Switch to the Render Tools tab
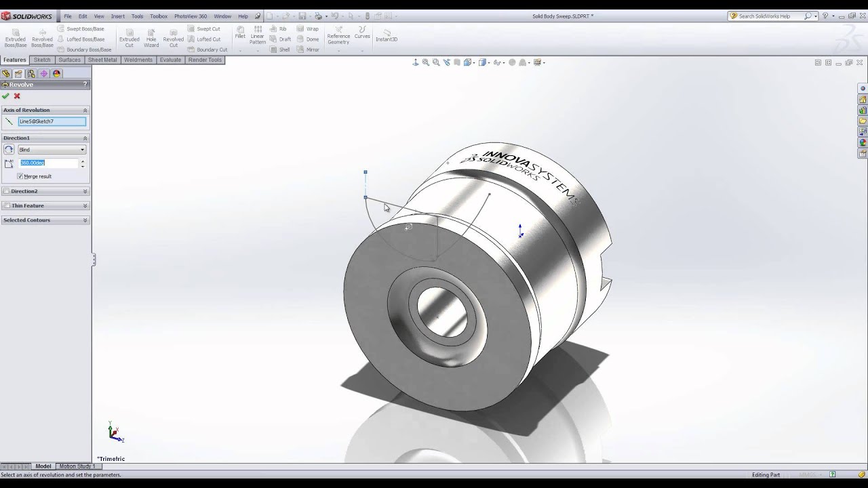The height and width of the screenshot is (488, 868). tap(205, 60)
